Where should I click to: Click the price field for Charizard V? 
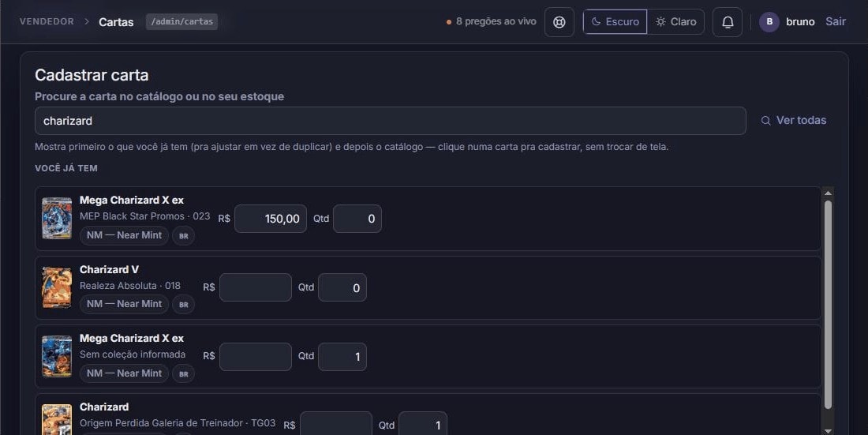pos(255,287)
